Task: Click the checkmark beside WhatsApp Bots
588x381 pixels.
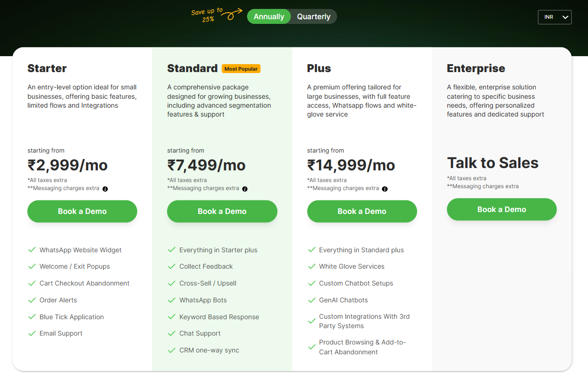Action: pos(171,300)
